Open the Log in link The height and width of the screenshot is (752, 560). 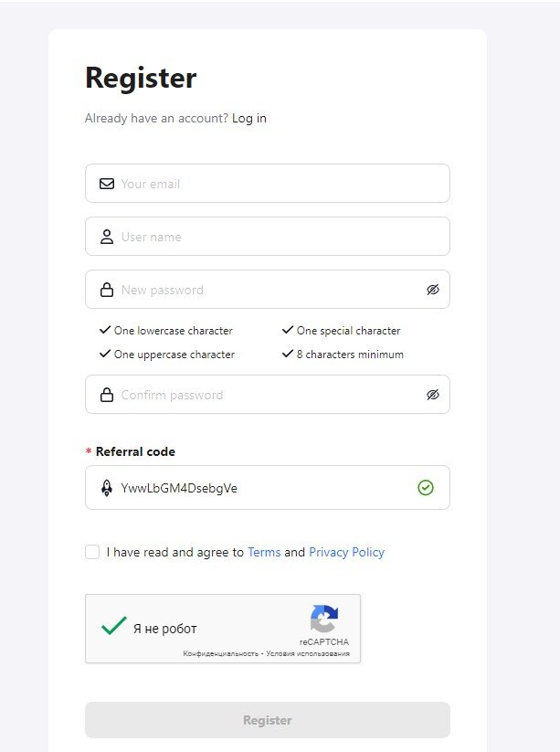249,118
